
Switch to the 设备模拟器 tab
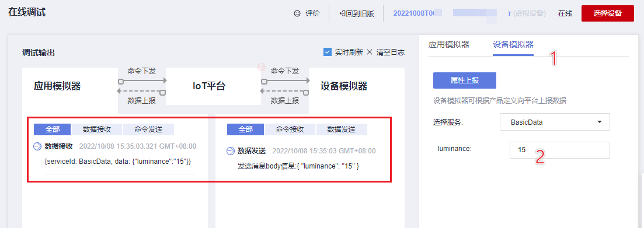coord(513,45)
